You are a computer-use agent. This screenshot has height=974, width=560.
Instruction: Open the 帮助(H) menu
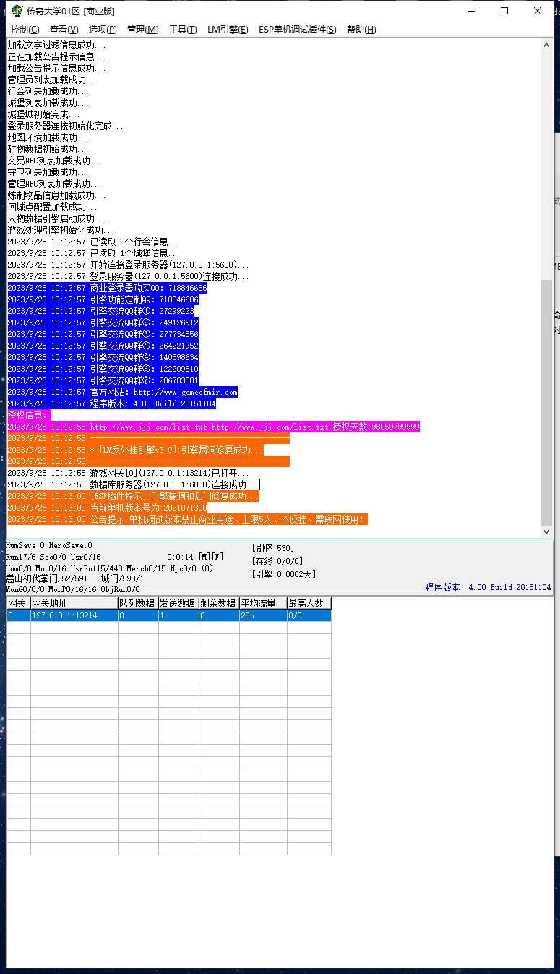click(x=361, y=30)
